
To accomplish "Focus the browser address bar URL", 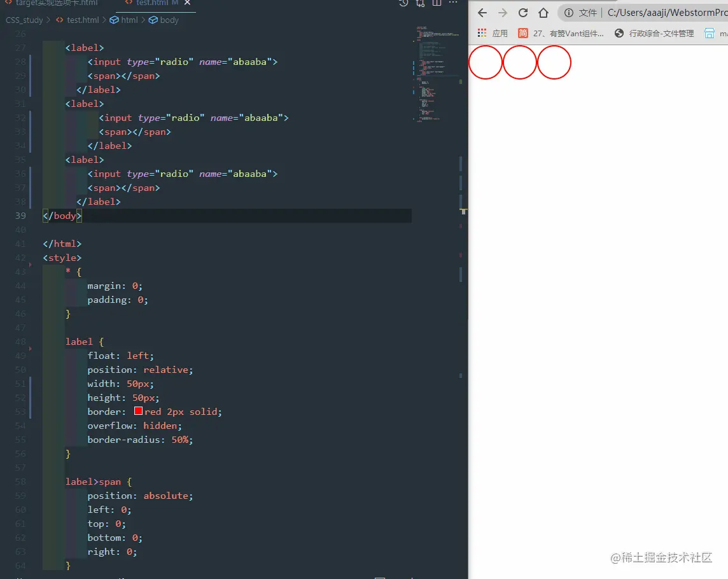I will (667, 13).
